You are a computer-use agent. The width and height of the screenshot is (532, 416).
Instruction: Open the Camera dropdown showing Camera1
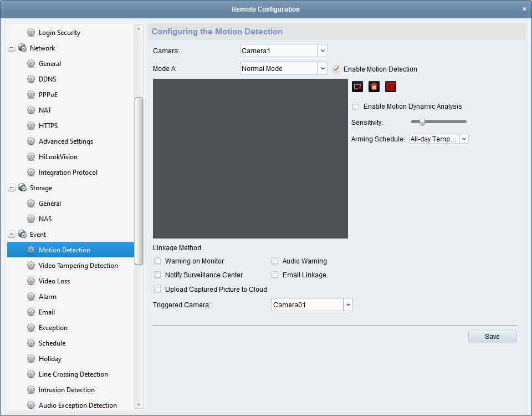pos(322,51)
